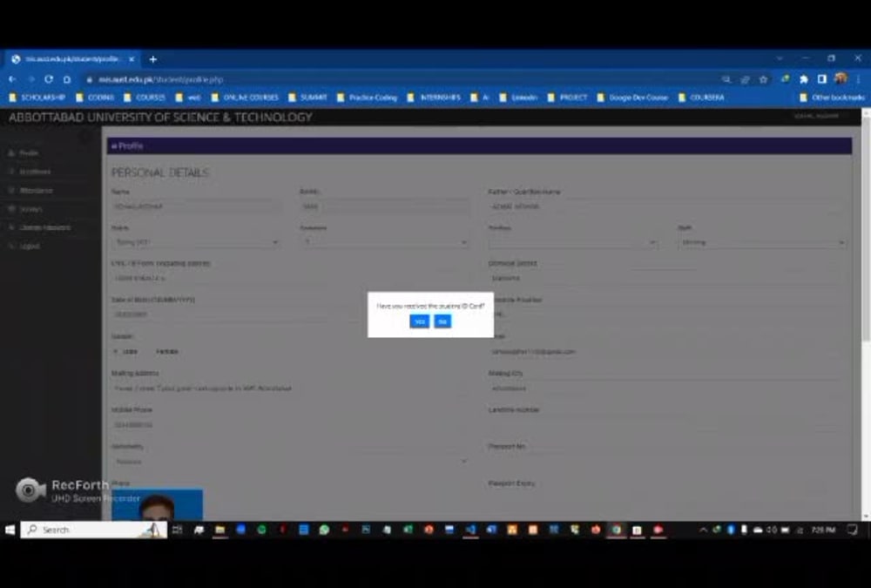Open the Google Dev Course bookmark folder
The height and width of the screenshot is (588, 871).
(x=632, y=98)
